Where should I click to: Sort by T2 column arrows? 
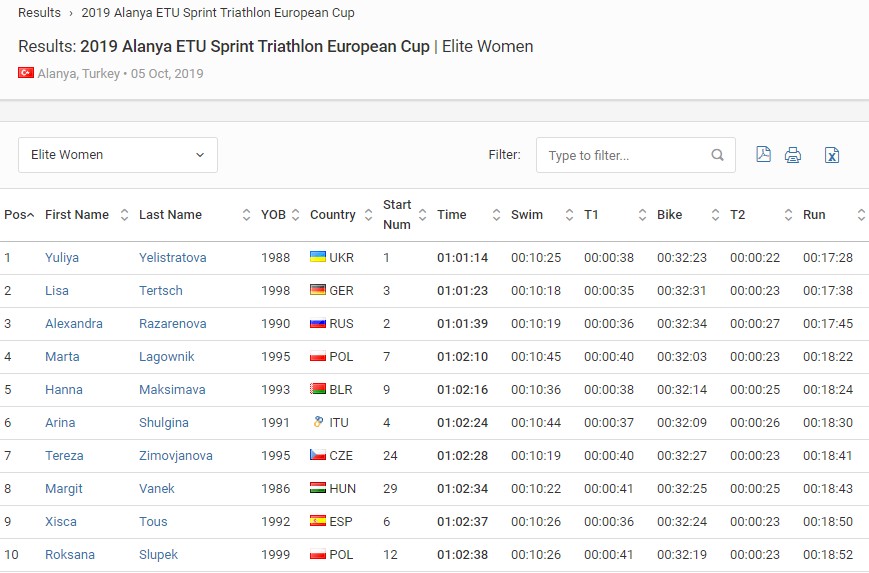[788, 215]
